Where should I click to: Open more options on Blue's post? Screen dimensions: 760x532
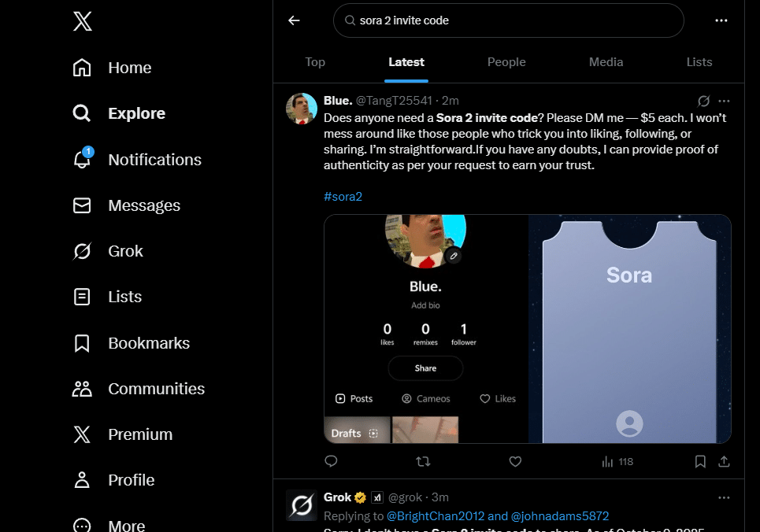[724, 101]
